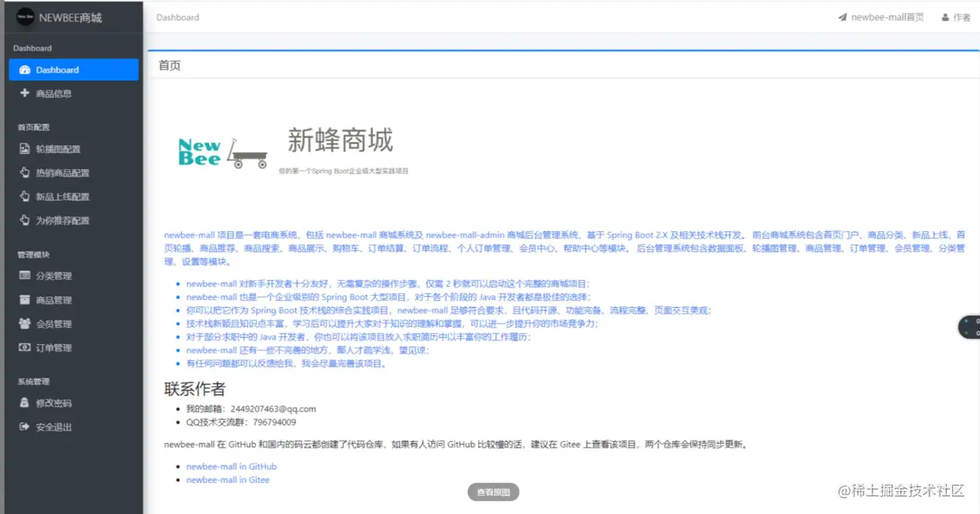Open the newbee-mall in GitHub link
This screenshot has width=980, height=514.
(x=232, y=467)
